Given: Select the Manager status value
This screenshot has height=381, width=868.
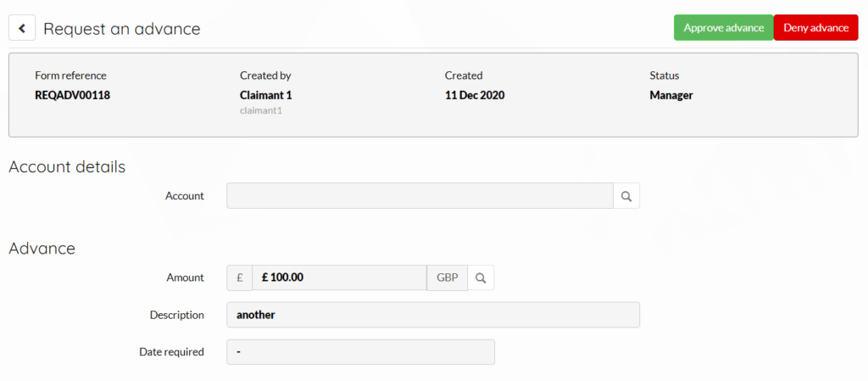Looking at the screenshot, I should [671, 95].
